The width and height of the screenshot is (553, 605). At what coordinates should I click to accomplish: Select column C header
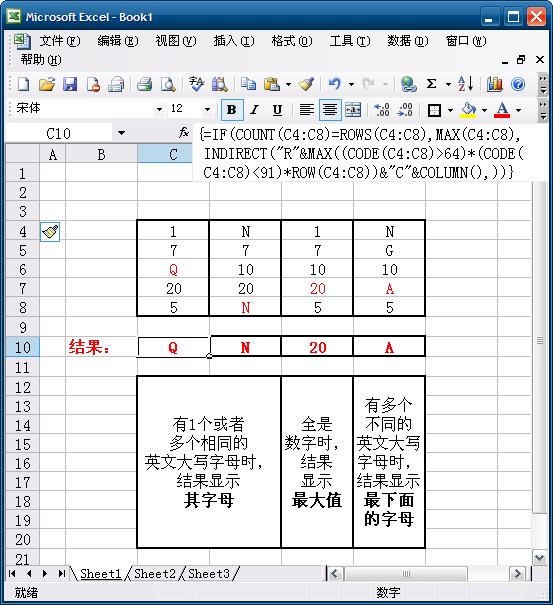pos(173,154)
